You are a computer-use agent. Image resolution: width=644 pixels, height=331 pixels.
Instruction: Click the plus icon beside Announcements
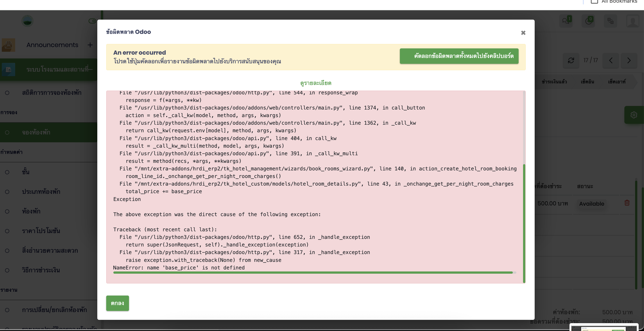pos(90,45)
